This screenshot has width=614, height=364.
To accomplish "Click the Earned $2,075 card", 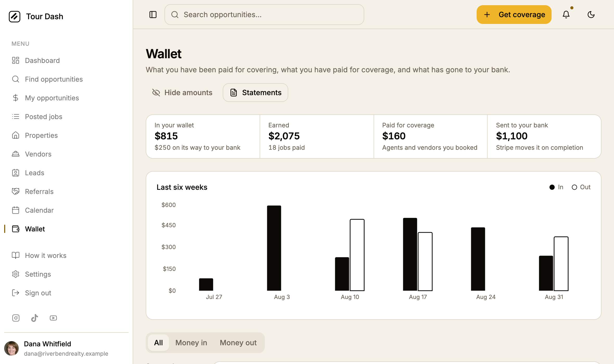I will (317, 136).
